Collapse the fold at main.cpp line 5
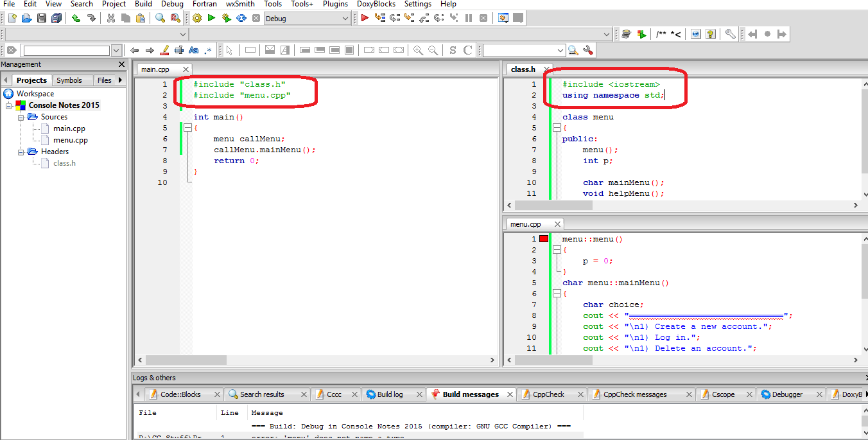 tap(187, 128)
